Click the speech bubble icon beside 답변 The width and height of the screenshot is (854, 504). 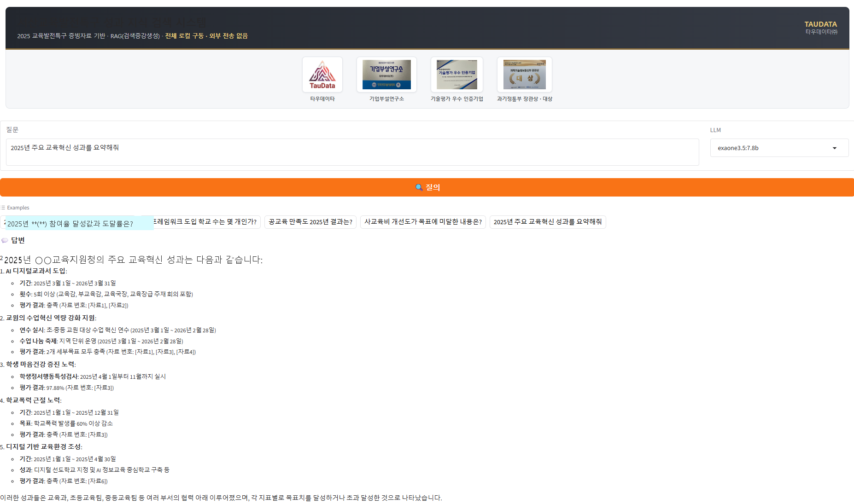coord(5,240)
